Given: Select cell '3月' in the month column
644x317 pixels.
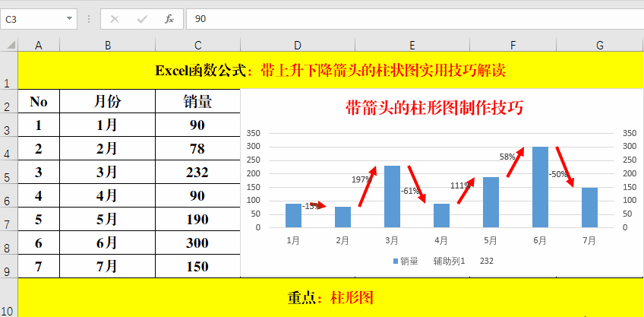Looking at the screenshot, I should 108,172.
